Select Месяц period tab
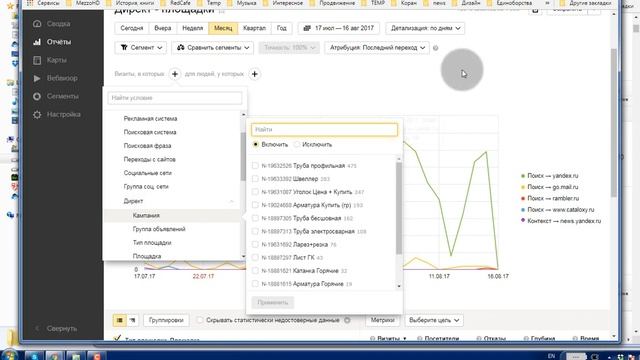Screen dimensions: 640x360 tap(223, 28)
